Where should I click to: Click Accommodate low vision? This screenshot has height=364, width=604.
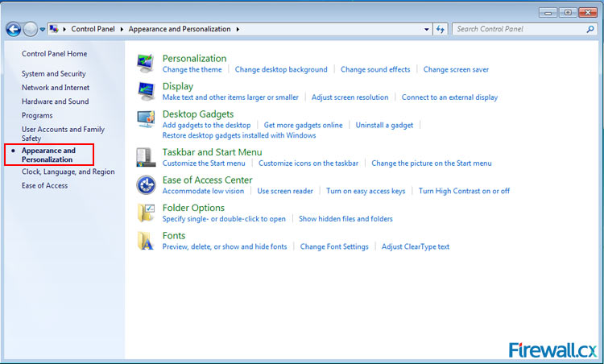[x=203, y=191]
